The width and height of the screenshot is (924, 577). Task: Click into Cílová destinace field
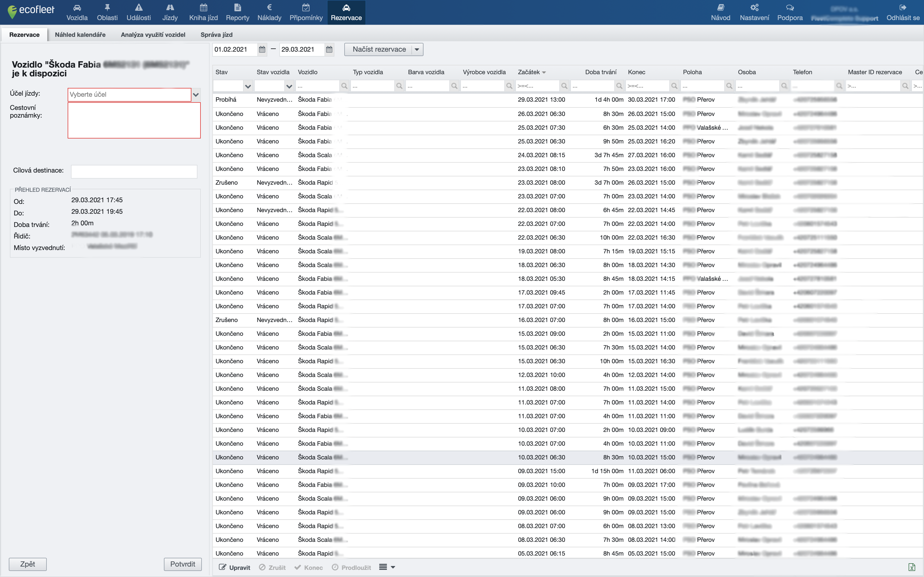click(134, 171)
